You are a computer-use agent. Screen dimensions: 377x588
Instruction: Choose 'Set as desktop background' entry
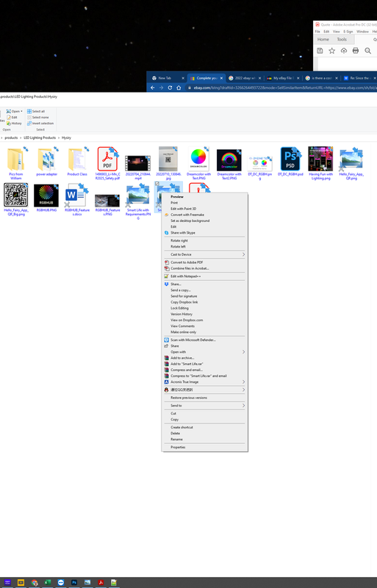point(205,220)
